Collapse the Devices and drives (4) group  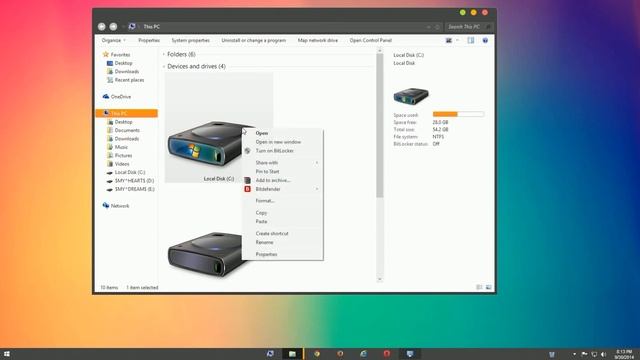click(x=164, y=66)
